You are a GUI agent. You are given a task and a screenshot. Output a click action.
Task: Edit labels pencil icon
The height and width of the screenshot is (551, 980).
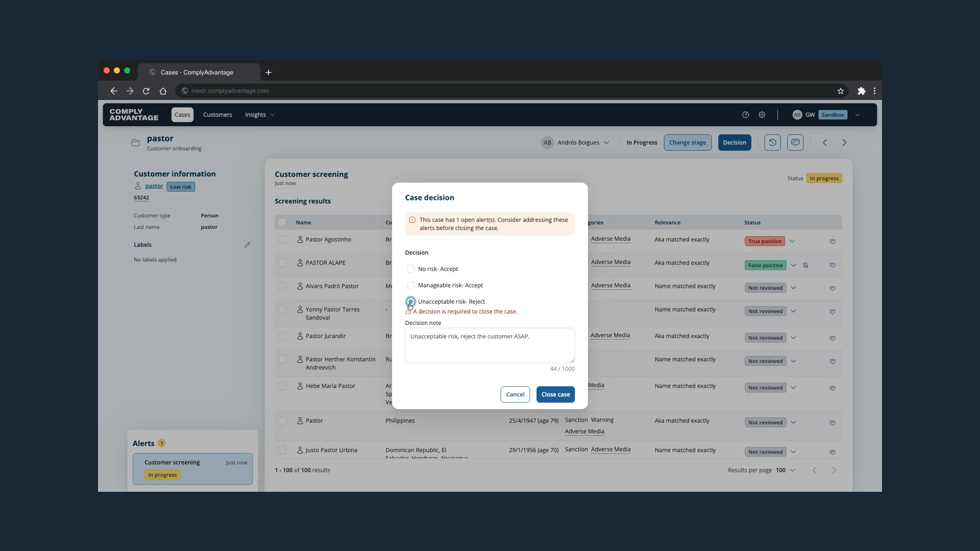click(x=247, y=245)
